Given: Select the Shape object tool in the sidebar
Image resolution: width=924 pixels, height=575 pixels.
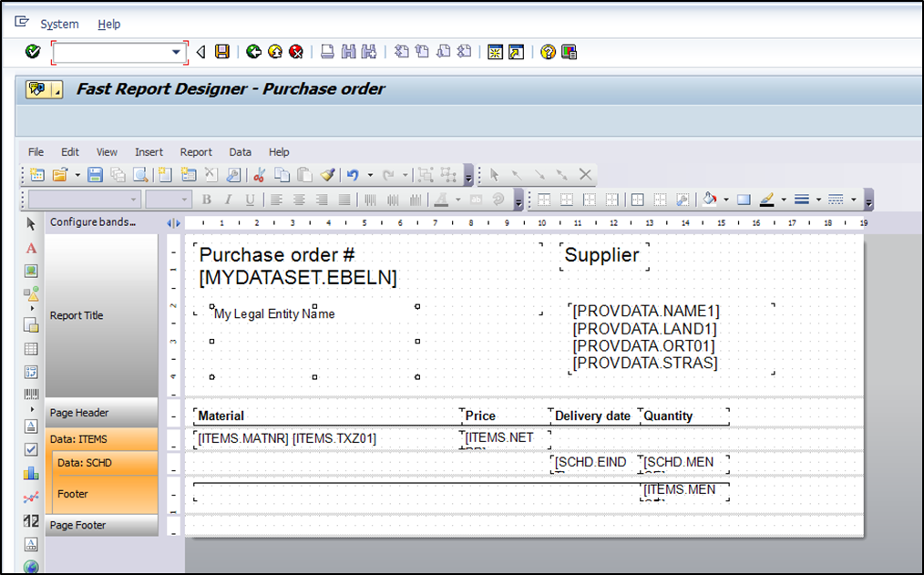Looking at the screenshot, I should 31,293.
